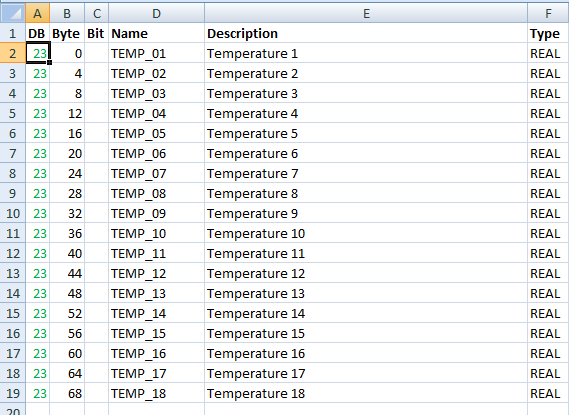Screen dimensions: 569x415
Task: Click the empty Bit cell in row 5
Action: pos(97,114)
